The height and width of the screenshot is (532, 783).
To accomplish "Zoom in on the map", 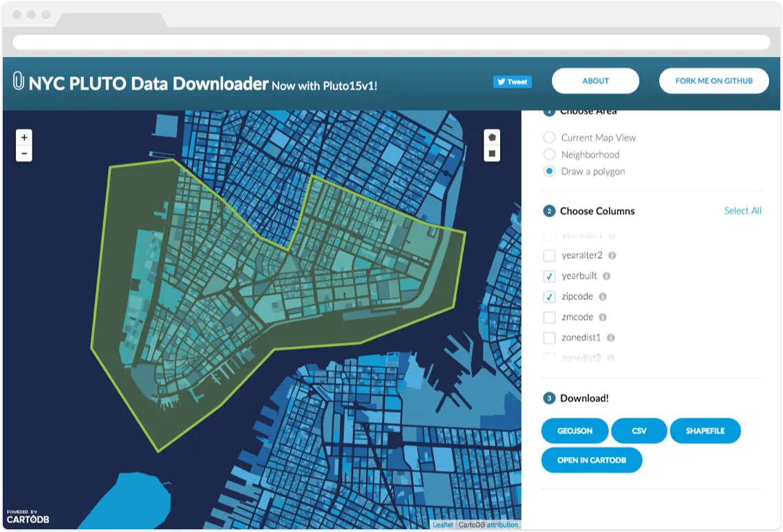I will click(24, 138).
